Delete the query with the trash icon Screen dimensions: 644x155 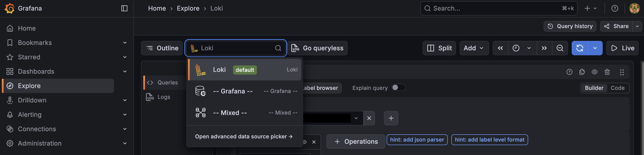tap(607, 72)
